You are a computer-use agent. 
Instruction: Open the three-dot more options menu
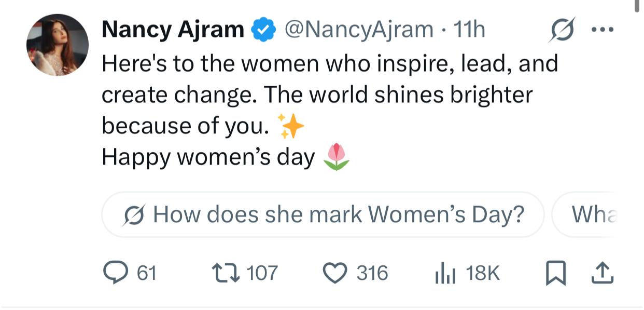click(603, 30)
